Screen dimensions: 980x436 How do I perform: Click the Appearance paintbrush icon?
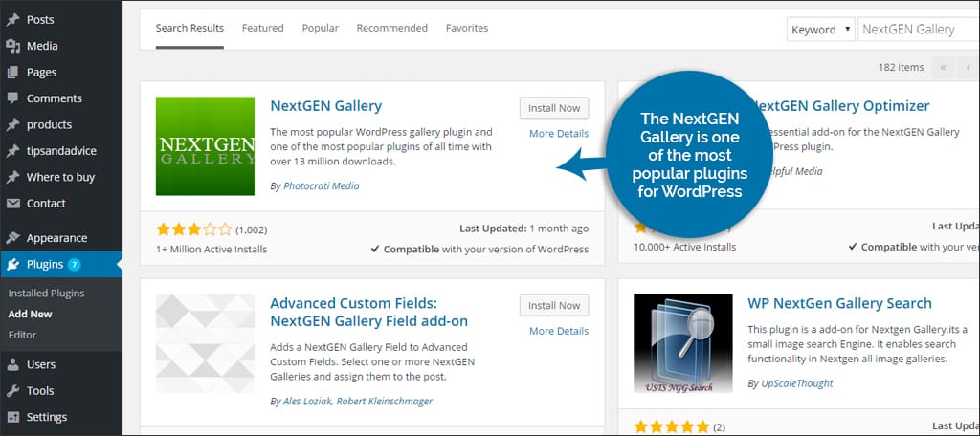(12, 238)
